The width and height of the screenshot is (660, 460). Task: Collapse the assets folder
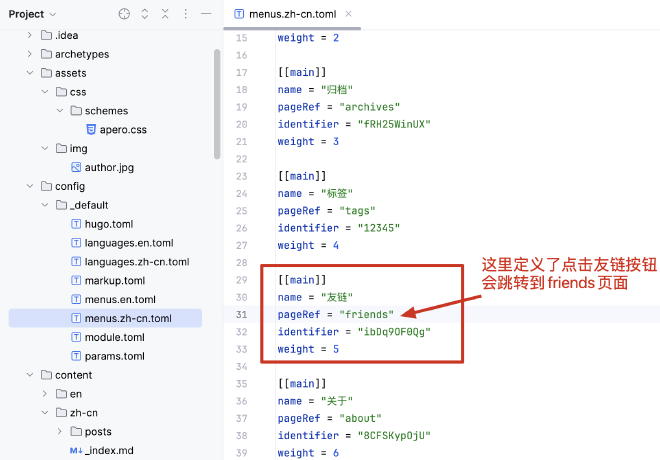point(31,73)
